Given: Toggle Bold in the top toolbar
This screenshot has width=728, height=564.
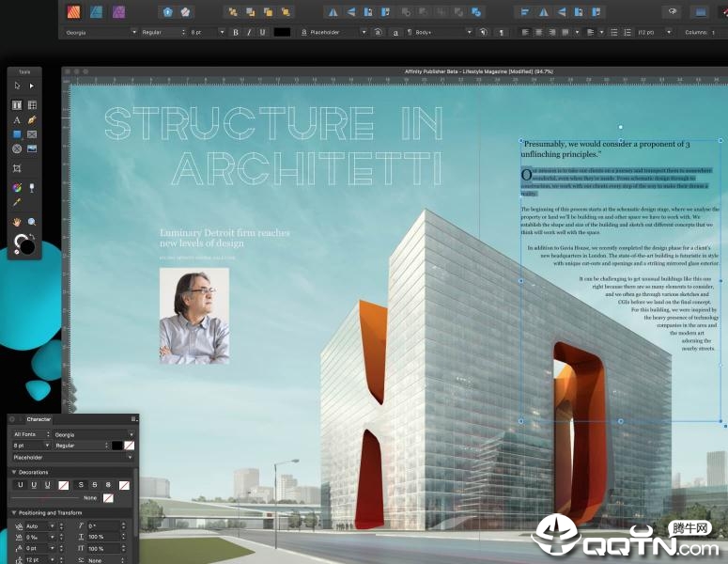Looking at the screenshot, I should 236,32.
